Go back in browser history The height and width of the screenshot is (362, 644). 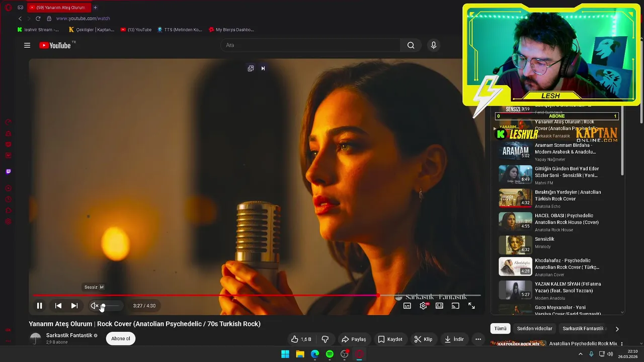coord(20,19)
